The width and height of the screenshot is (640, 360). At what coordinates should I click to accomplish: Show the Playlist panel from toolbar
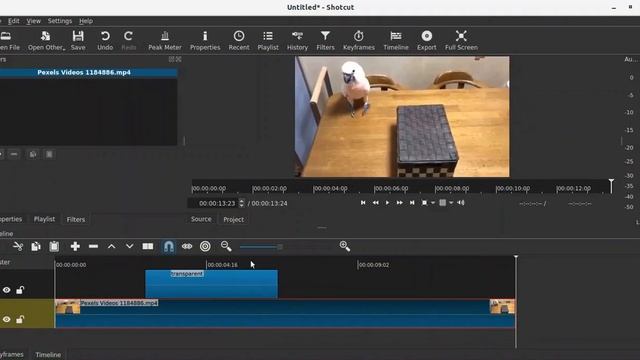tap(268, 40)
